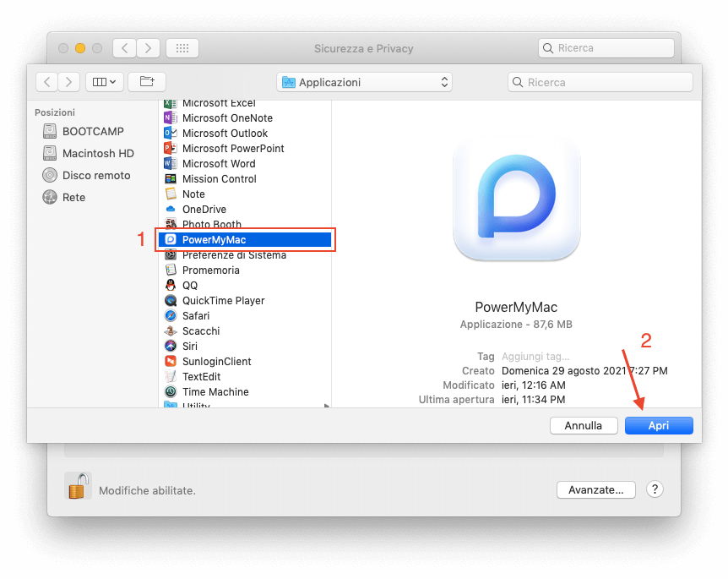Screen dimensions: 728x579
Task: Minimize the Sicurezza e Privacy window
Action: point(80,48)
